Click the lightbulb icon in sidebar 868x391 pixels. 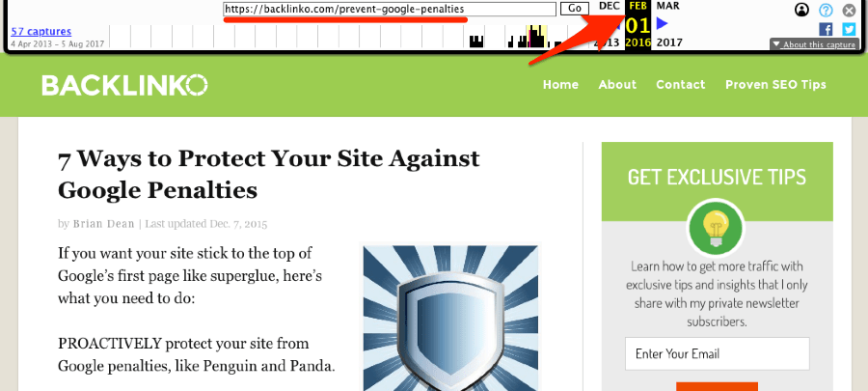pyautogui.click(x=716, y=228)
